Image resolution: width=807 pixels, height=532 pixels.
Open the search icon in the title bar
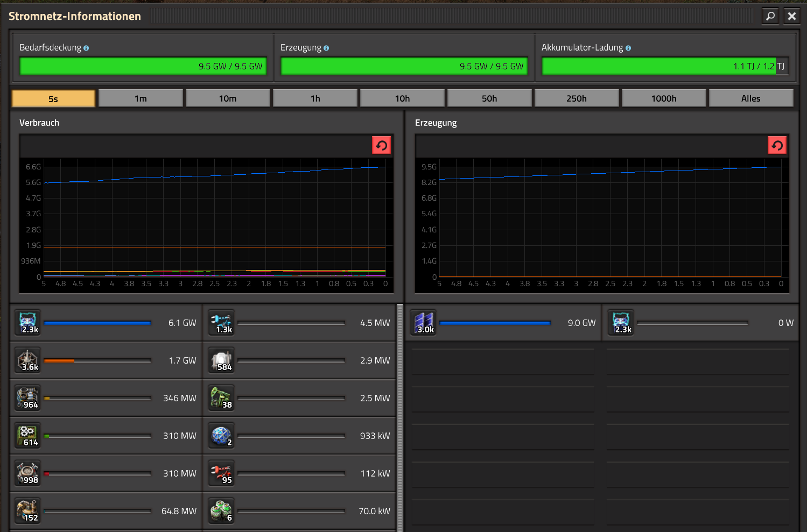(770, 16)
